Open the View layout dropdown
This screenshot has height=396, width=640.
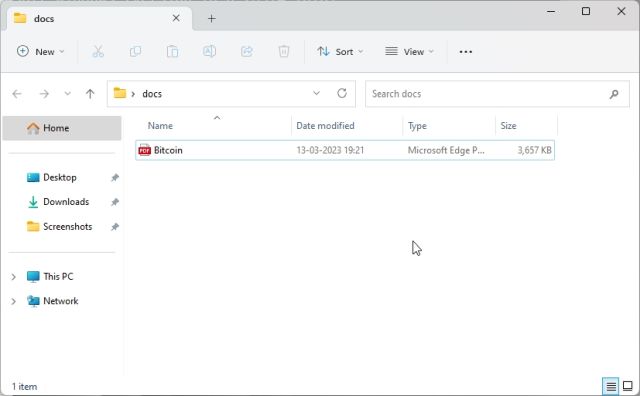(x=409, y=51)
